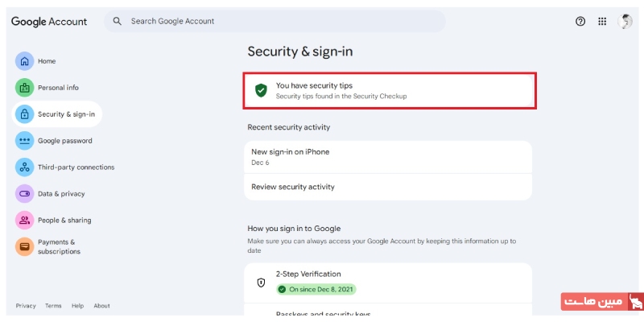This screenshot has height=322, width=644.
Task: Click the Terms footer link
Action: [x=53, y=306]
